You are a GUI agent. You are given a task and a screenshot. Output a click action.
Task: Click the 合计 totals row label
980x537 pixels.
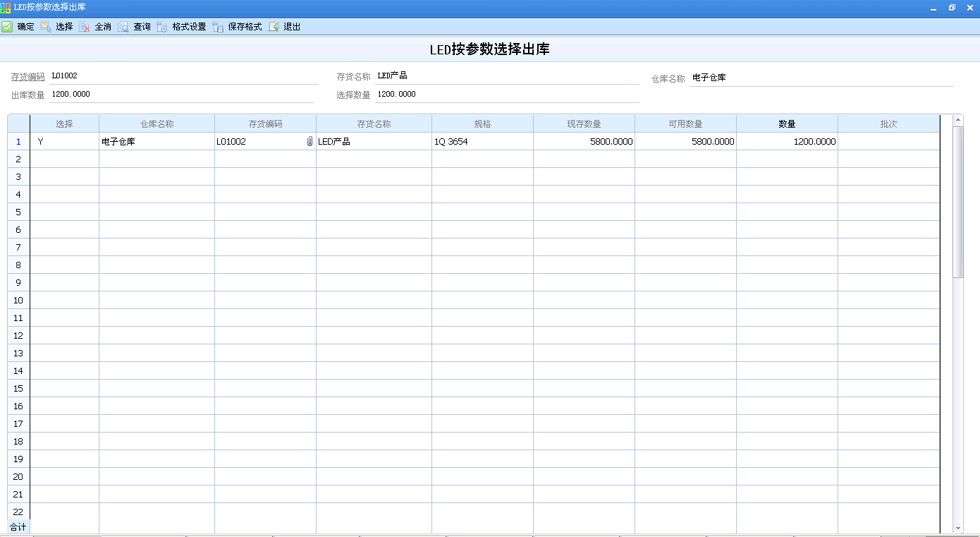pos(17,526)
